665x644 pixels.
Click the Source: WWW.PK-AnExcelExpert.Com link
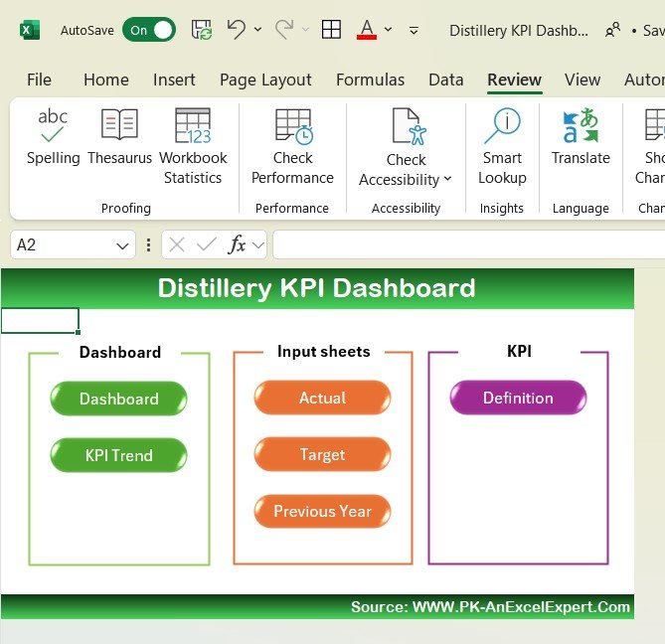click(x=490, y=606)
